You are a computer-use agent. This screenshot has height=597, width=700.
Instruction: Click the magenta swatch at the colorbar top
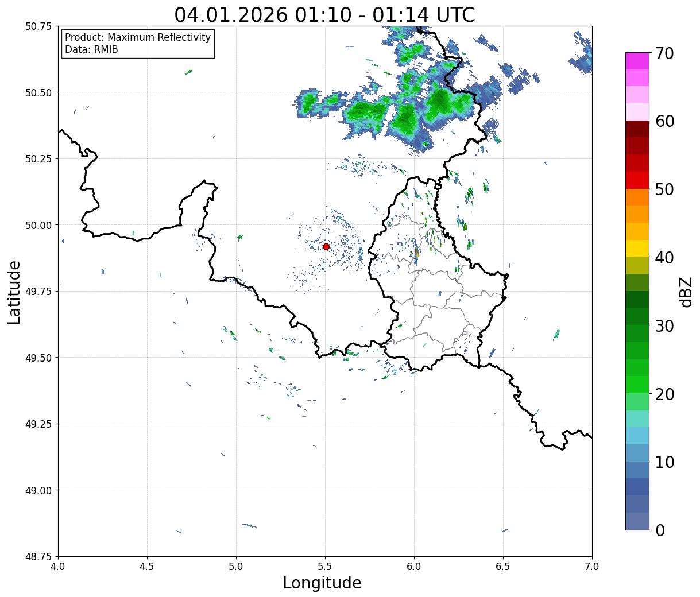click(x=637, y=61)
